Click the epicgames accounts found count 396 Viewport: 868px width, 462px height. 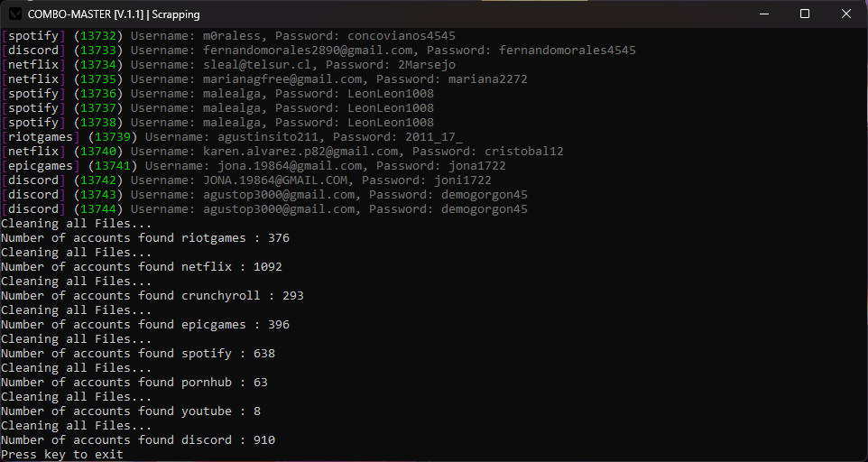(x=279, y=324)
